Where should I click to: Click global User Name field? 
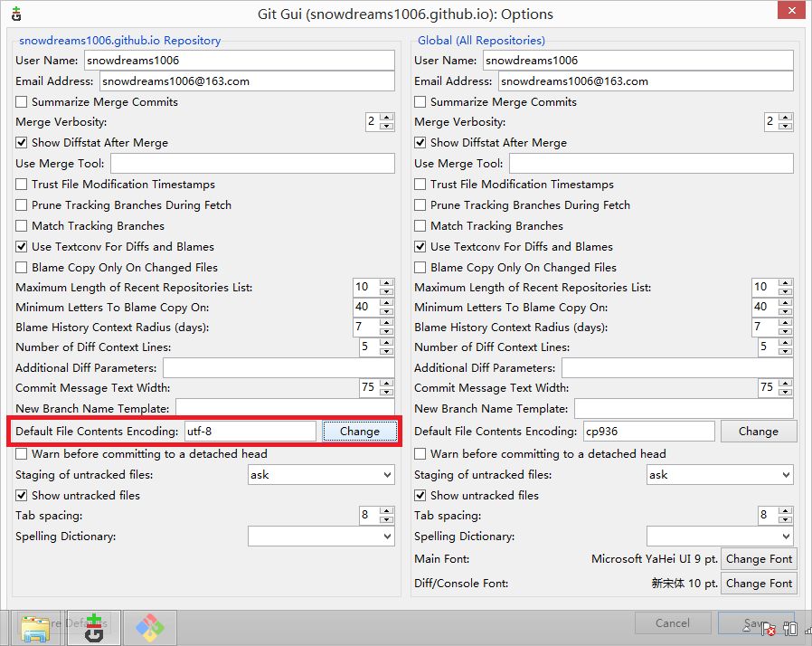pos(638,60)
